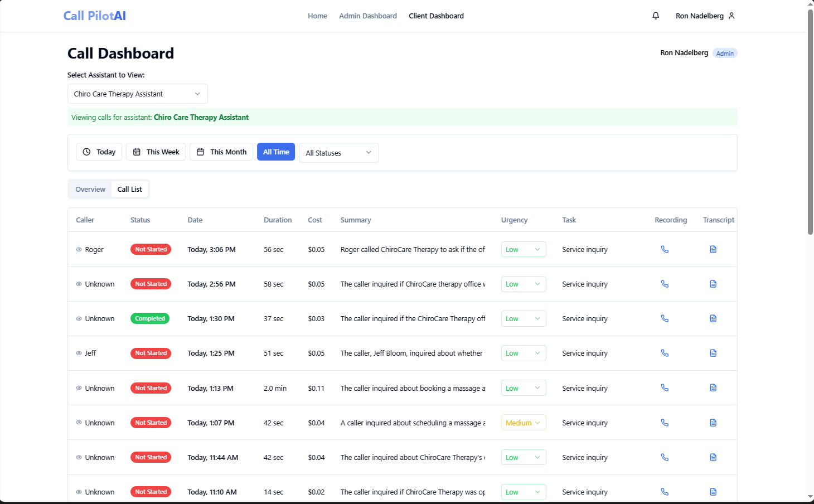Click the Today filter button
The image size is (814, 504).
click(99, 152)
